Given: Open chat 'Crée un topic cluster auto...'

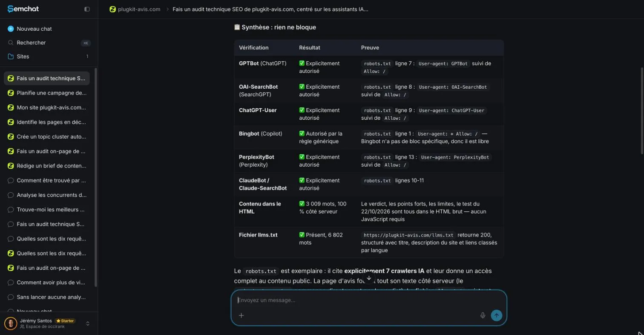Looking at the screenshot, I should pyautogui.click(x=47, y=137).
